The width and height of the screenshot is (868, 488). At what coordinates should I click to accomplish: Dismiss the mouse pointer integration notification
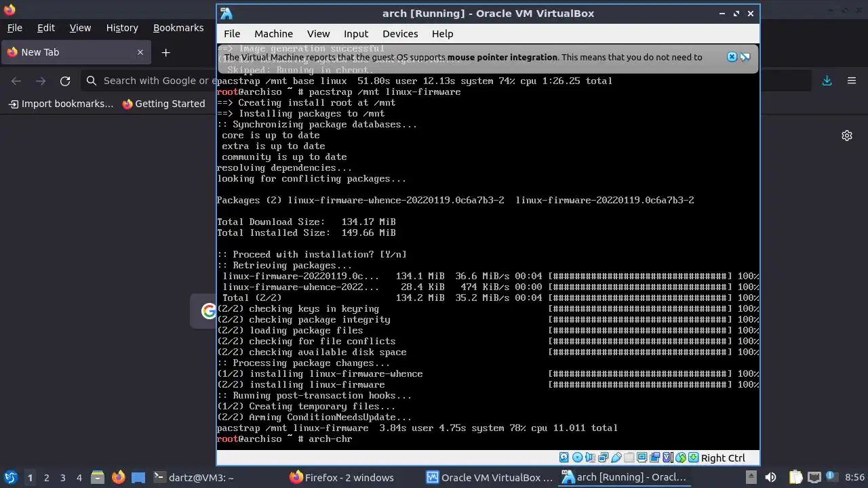732,57
